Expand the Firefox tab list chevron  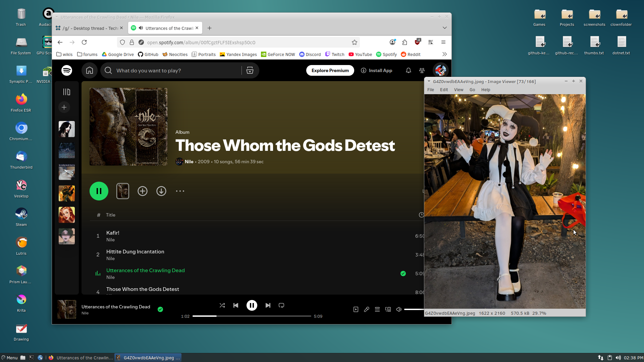(444, 28)
